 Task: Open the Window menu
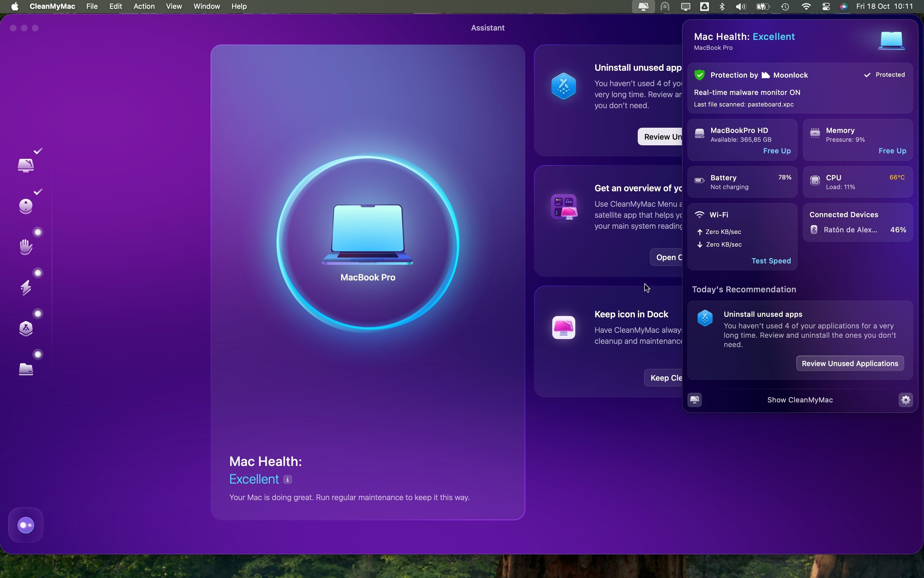(x=207, y=7)
